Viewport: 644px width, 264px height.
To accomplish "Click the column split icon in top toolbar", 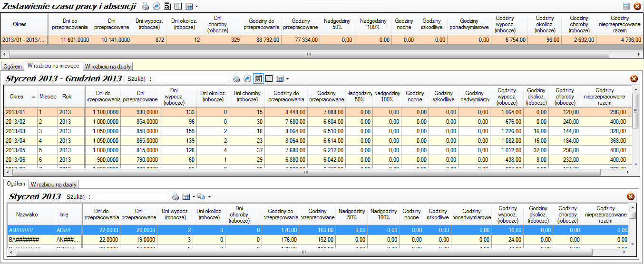I will click(x=177, y=7).
